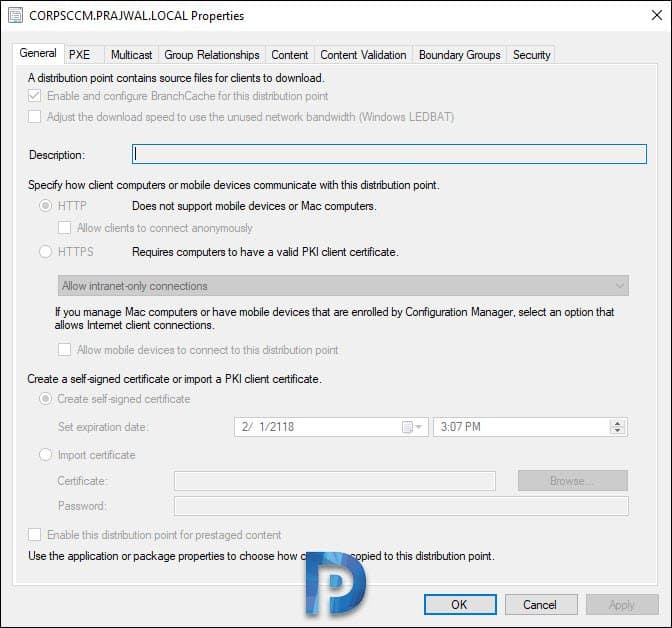Image resolution: width=672 pixels, height=628 pixels.
Task: Switch to the General tab
Action: 38,53
